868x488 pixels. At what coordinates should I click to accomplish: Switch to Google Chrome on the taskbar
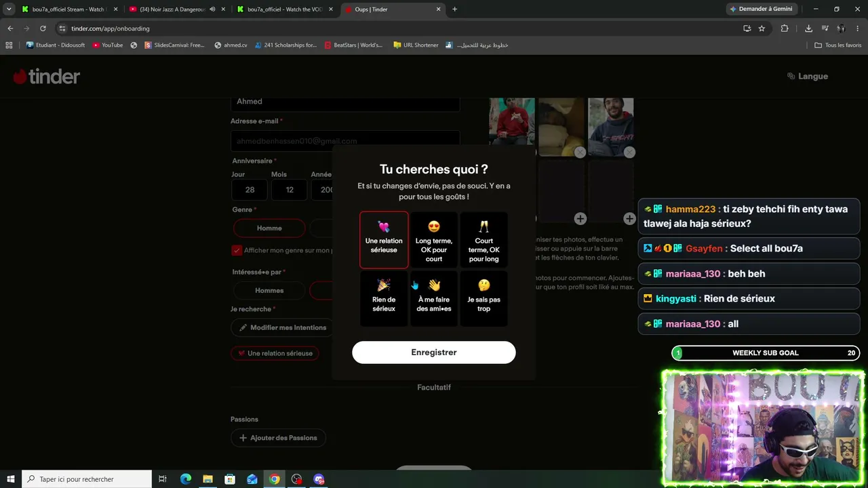pos(274,479)
